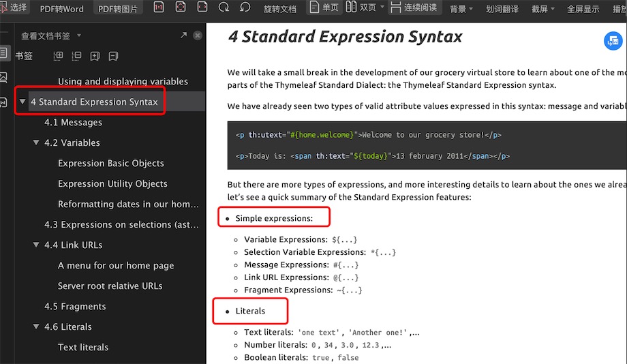Click the Selection Variable Expressions: line
Screen dimensions: 627x364
320,252
